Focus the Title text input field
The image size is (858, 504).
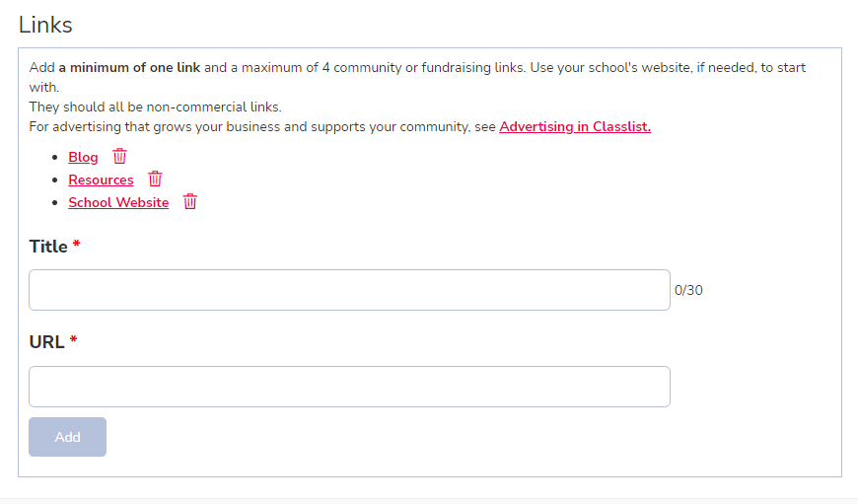point(350,290)
